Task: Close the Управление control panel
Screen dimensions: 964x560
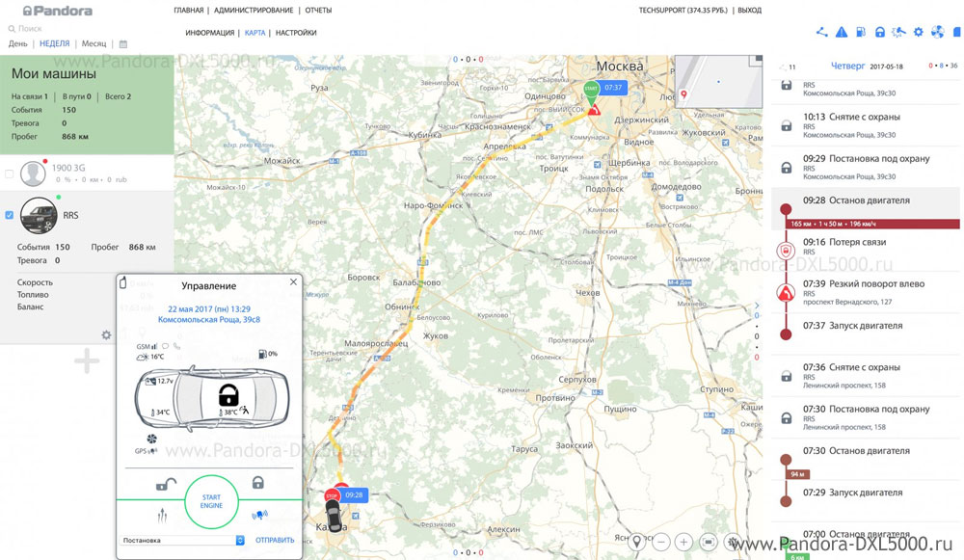Action: tap(293, 282)
